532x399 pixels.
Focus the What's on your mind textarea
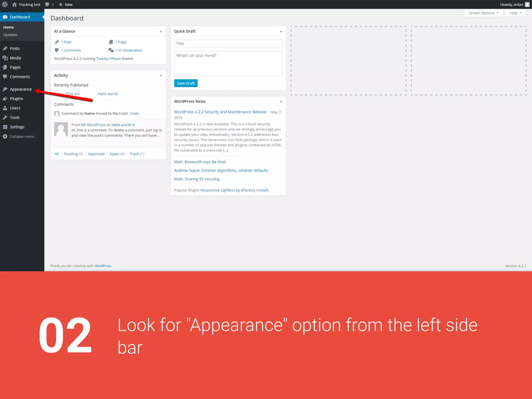point(228,64)
